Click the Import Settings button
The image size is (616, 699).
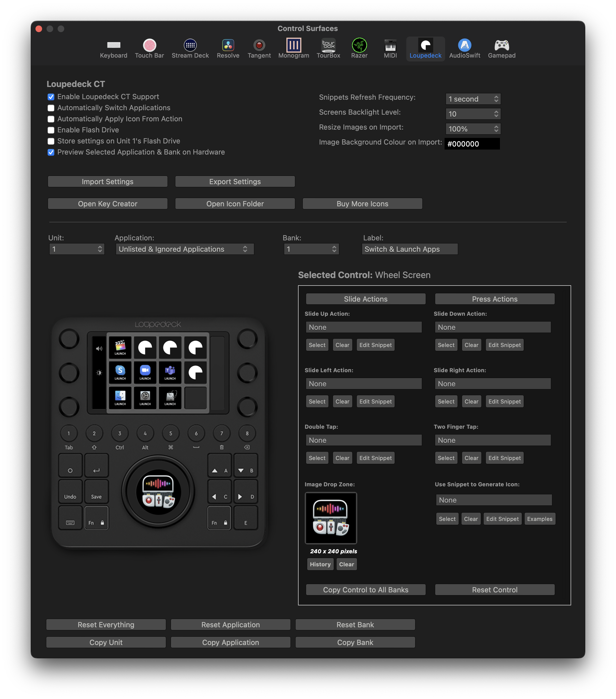[x=108, y=182]
